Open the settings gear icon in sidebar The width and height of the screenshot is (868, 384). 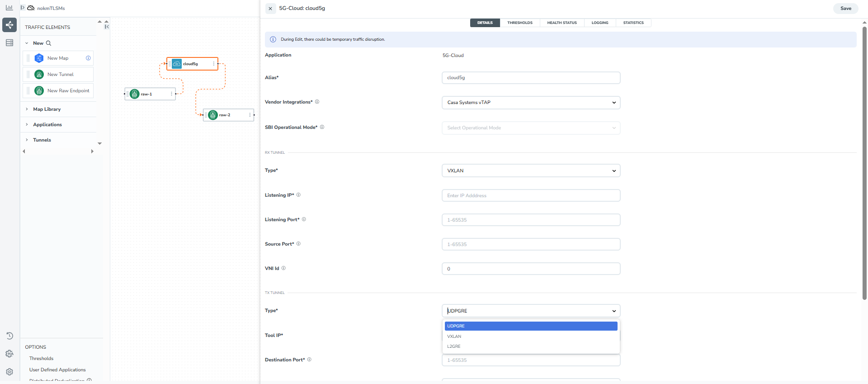pyautogui.click(x=9, y=372)
